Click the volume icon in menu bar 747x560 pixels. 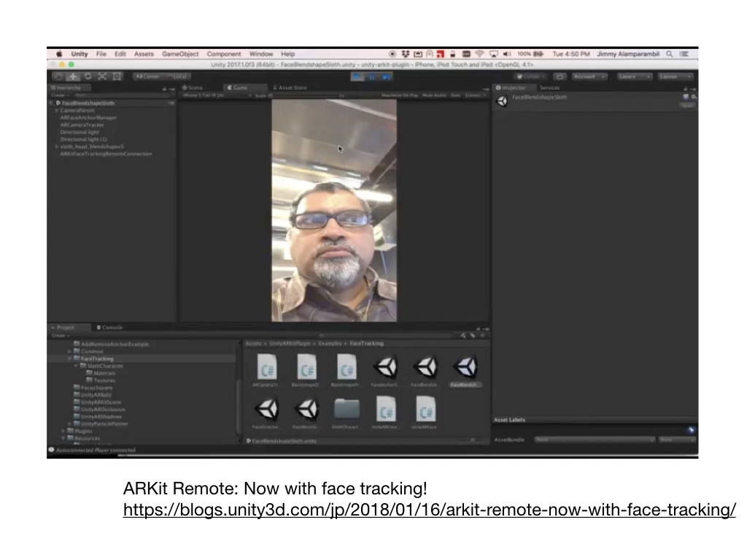[507, 54]
